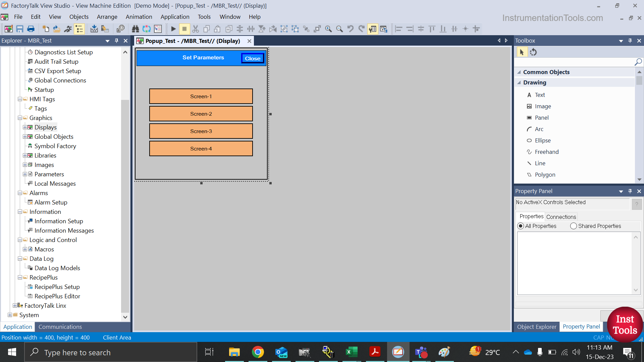Viewport: 644px width, 362px height.
Task: Expand the Graphics tree node
Action: pos(19,118)
